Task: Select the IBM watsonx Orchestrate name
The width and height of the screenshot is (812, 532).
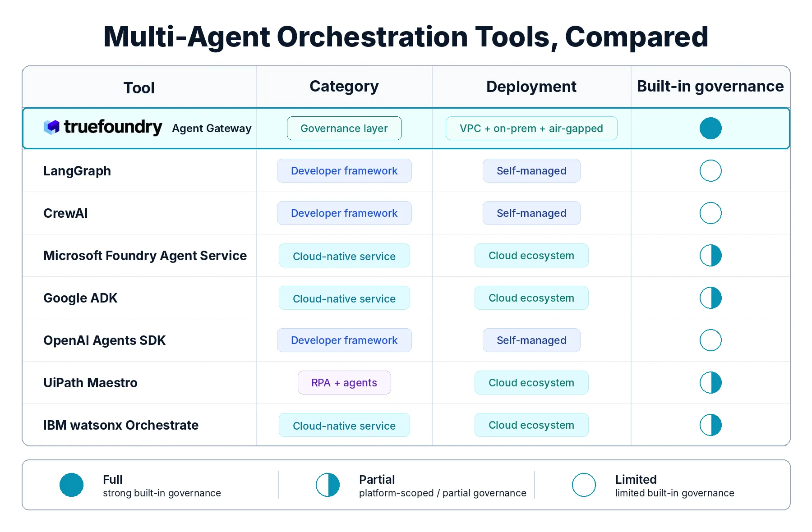Action: point(121,425)
